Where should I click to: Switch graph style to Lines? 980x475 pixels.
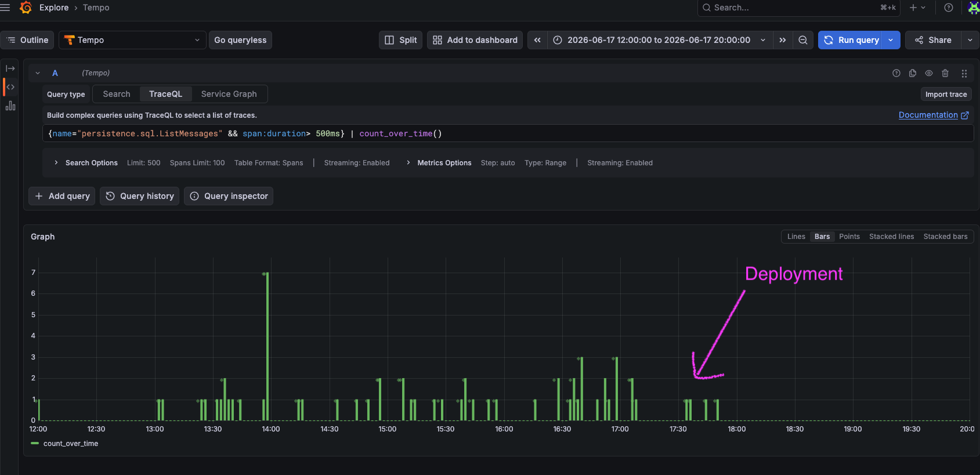[x=796, y=237]
